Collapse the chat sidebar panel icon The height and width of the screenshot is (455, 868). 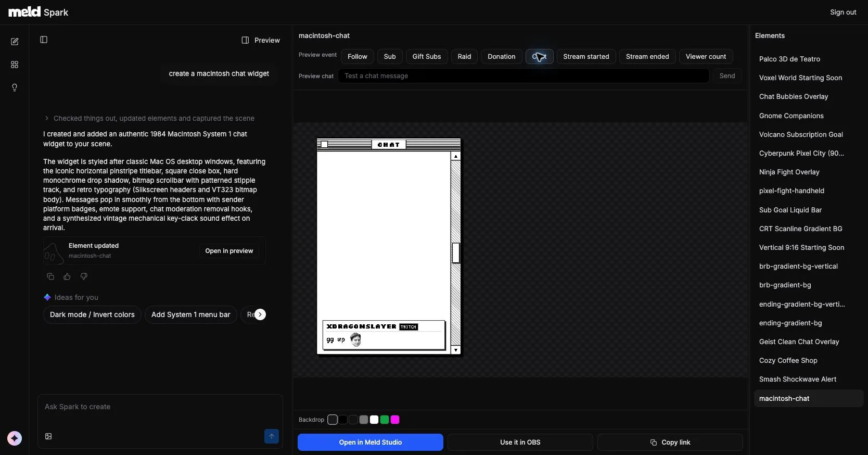pyautogui.click(x=44, y=40)
